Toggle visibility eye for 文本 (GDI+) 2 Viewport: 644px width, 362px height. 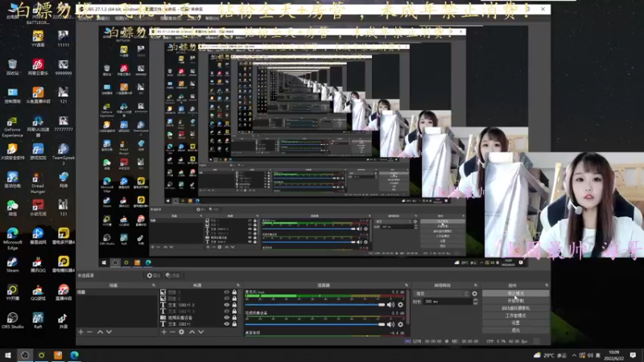point(226,305)
